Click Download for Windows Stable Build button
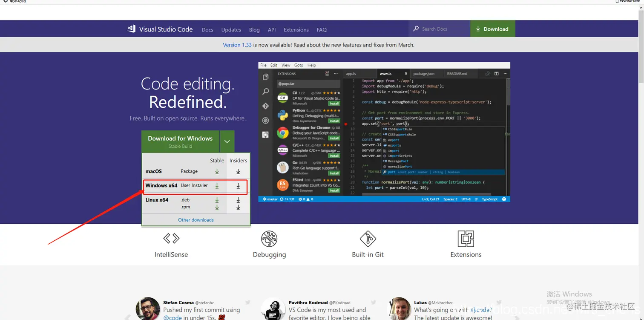 (x=180, y=141)
